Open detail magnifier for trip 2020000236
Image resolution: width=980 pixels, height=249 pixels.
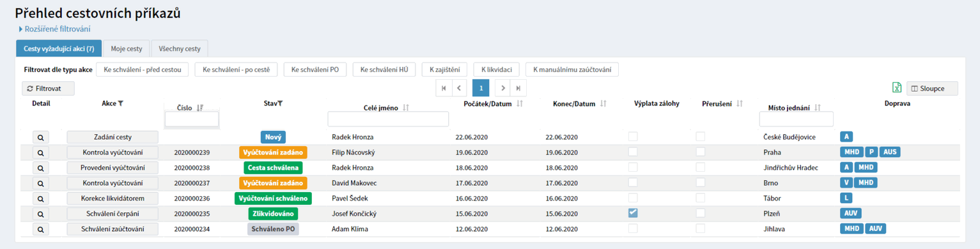[x=40, y=199]
